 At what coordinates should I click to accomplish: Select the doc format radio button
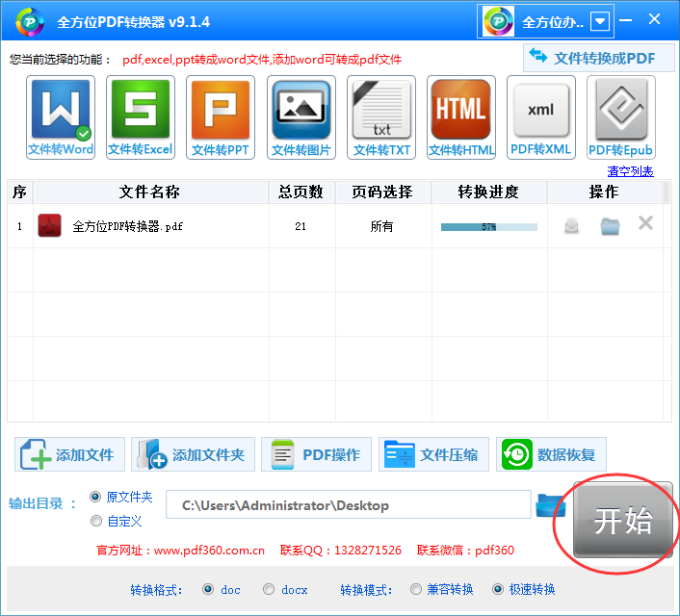tap(208, 589)
